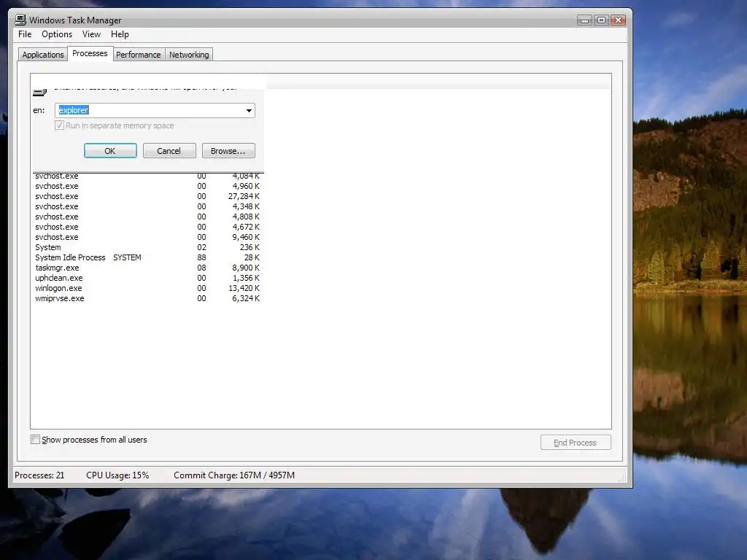747x560 pixels.
Task: Select svchost.exe row with 4,348 K
Action: click(147, 206)
